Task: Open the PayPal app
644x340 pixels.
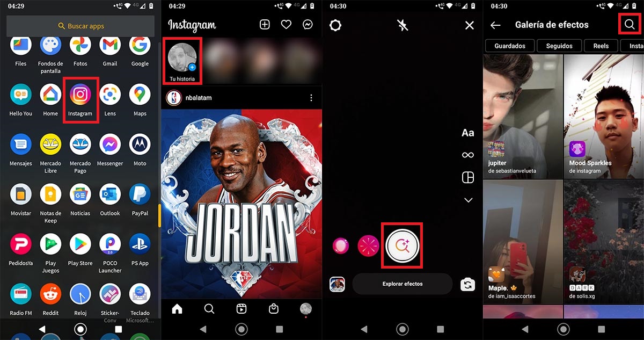Action: pos(140,194)
